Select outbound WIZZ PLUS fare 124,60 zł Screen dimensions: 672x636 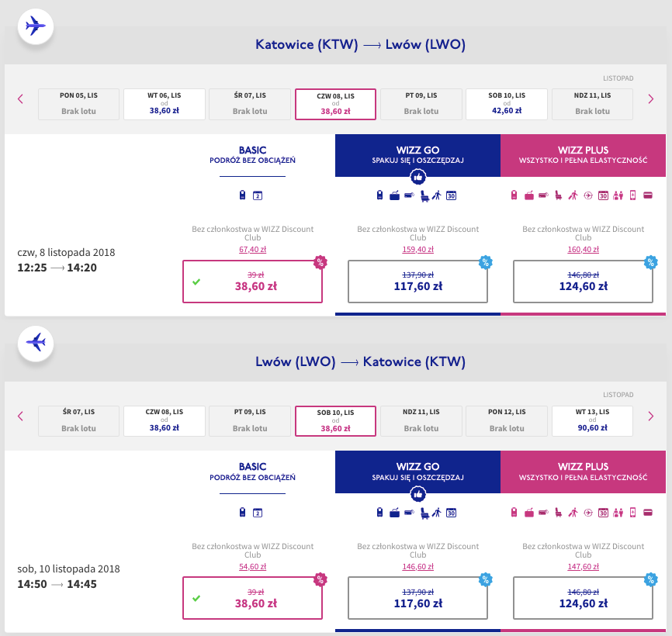tap(583, 281)
